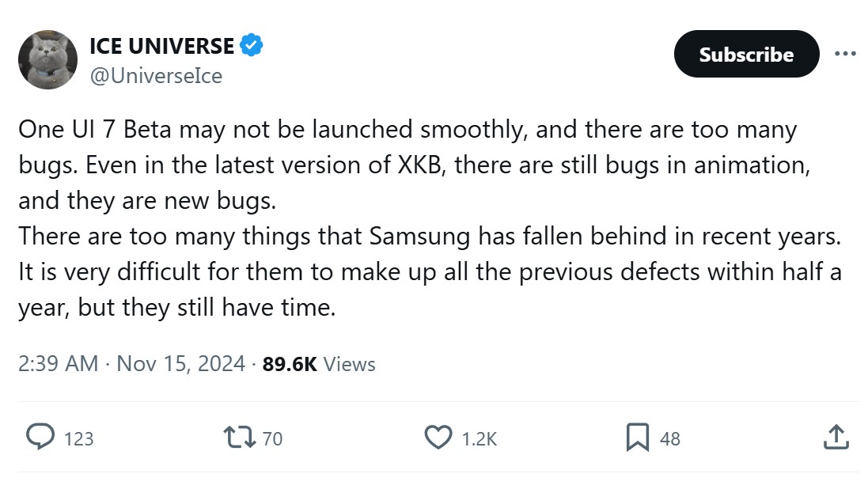Click the 123 replies count
Viewport: 868px width, 489px height.
(x=78, y=438)
